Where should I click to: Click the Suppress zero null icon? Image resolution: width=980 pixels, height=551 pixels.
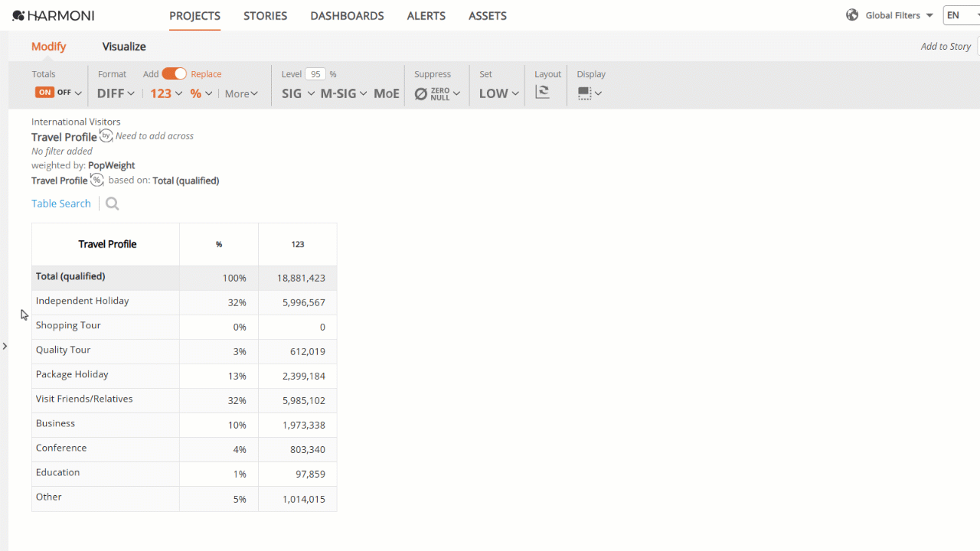[x=437, y=93]
